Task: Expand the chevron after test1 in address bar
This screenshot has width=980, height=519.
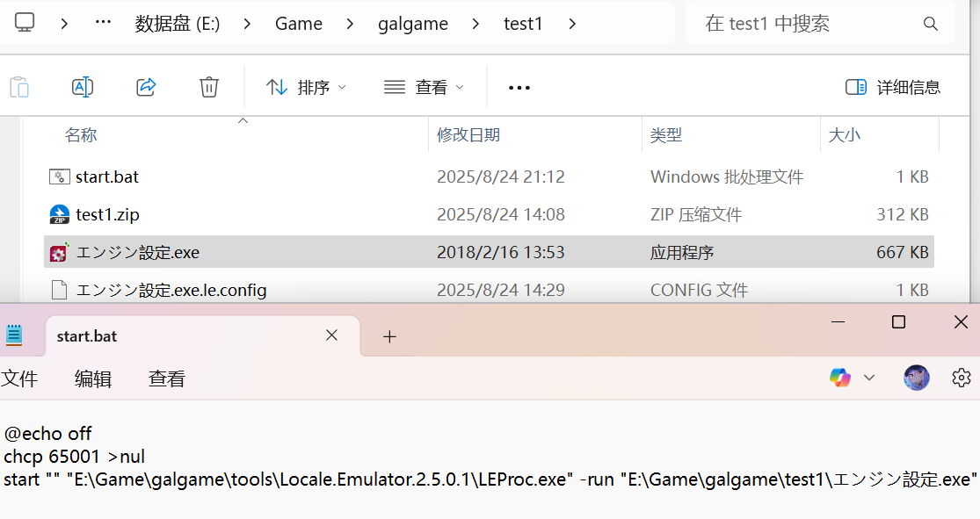Action: [x=572, y=24]
